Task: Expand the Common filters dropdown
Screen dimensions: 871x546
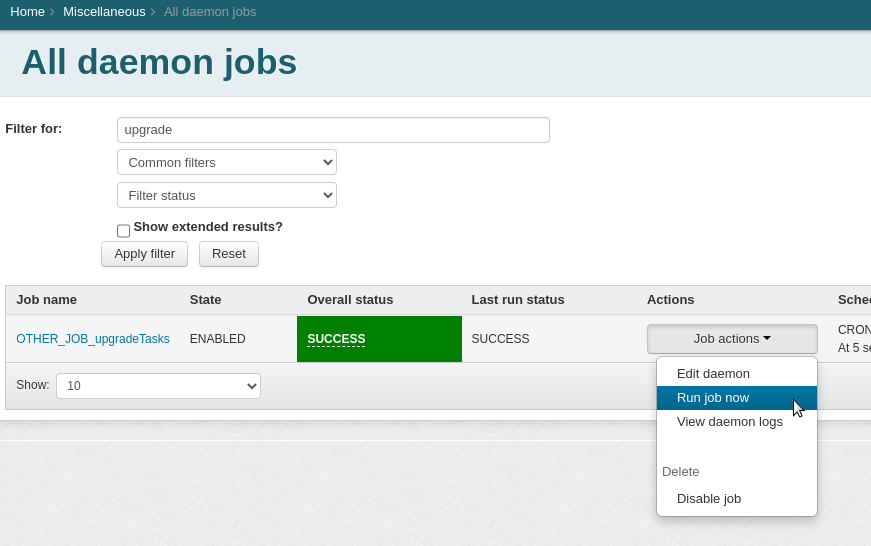Action: 227,162
